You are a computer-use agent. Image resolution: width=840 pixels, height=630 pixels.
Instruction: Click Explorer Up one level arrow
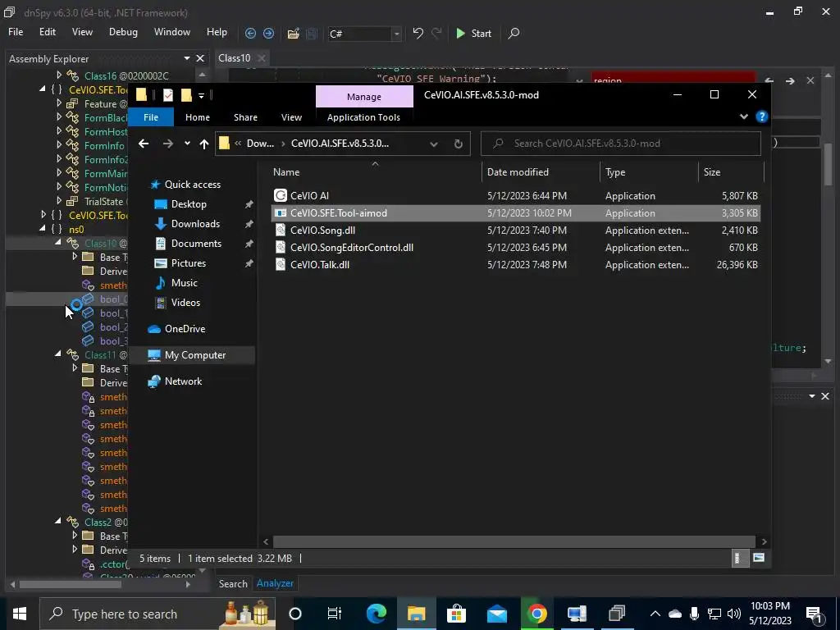[x=203, y=144]
